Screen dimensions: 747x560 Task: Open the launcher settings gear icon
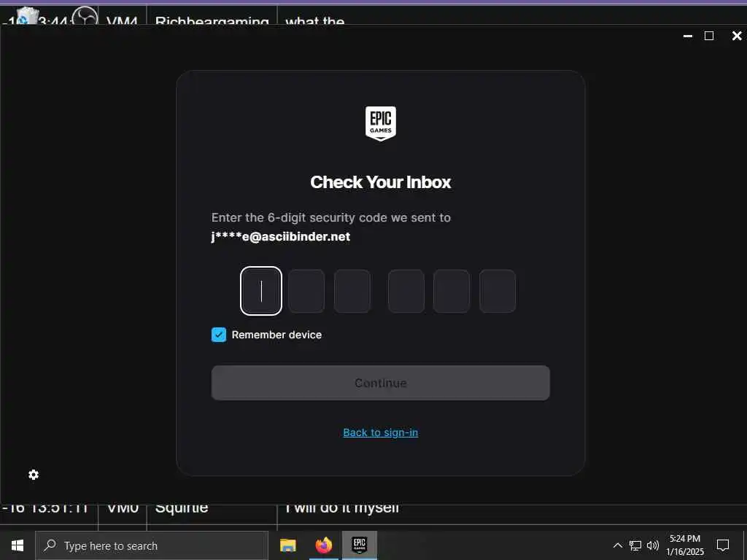pyautogui.click(x=34, y=475)
